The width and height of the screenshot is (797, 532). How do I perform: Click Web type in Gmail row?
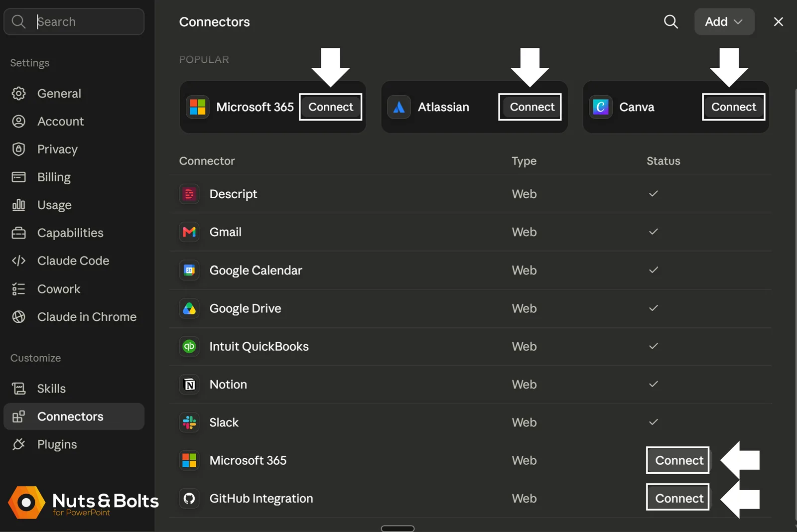[524, 232]
